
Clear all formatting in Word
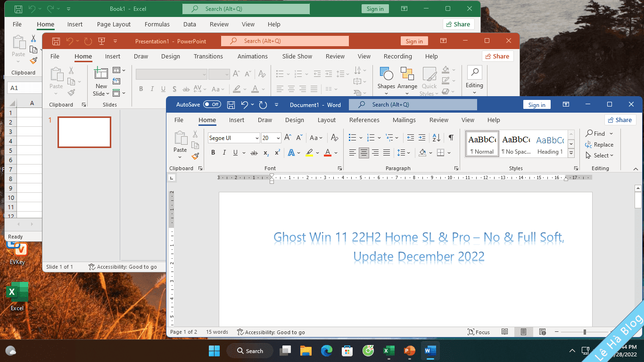click(x=334, y=138)
